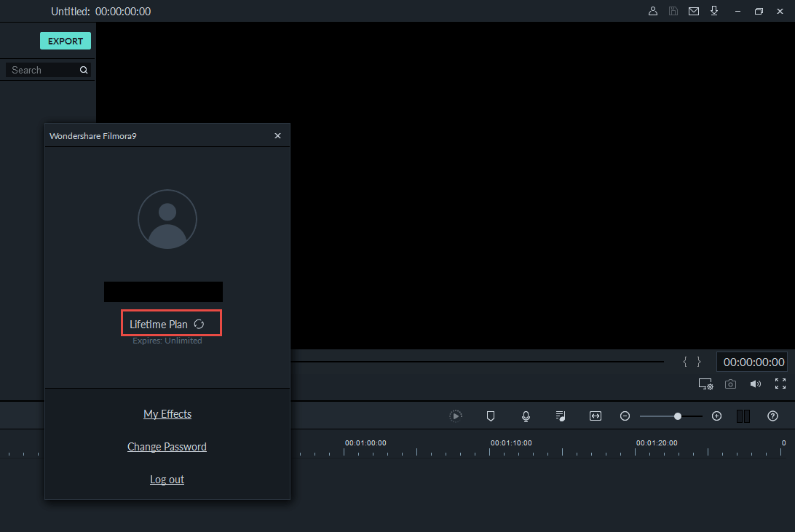Click the preview timecode 00:00:00:00 field

point(754,362)
